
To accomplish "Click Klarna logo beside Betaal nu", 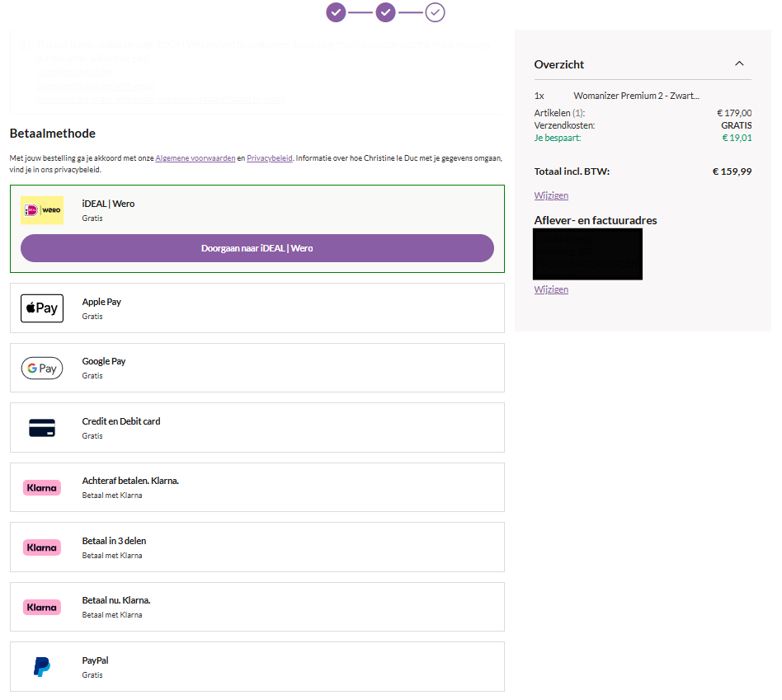I will 42,608.
